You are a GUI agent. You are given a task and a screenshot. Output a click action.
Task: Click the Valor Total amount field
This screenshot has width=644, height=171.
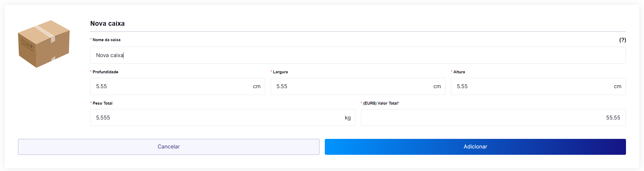493,118
